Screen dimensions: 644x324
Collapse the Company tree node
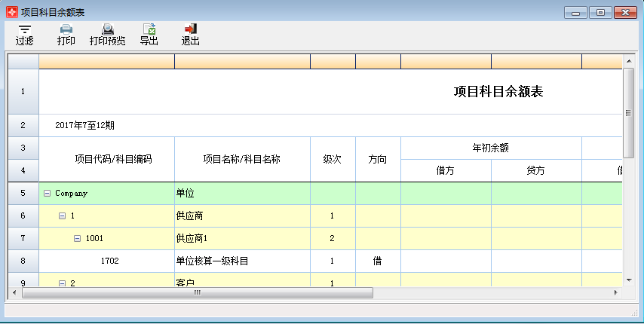(48, 194)
